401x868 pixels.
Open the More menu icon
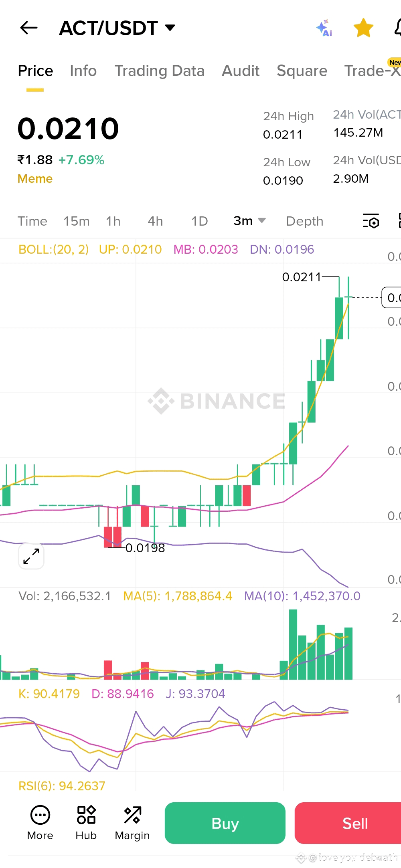point(40,823)
